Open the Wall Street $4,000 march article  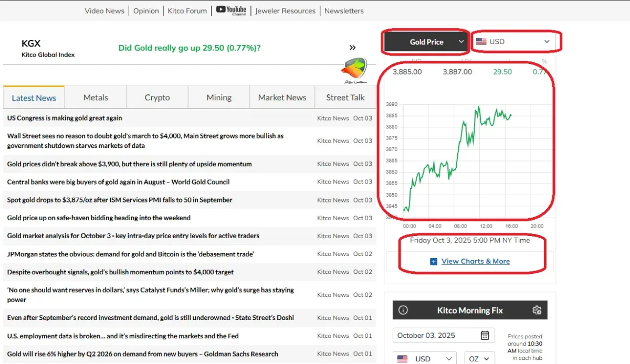[145, 141]
